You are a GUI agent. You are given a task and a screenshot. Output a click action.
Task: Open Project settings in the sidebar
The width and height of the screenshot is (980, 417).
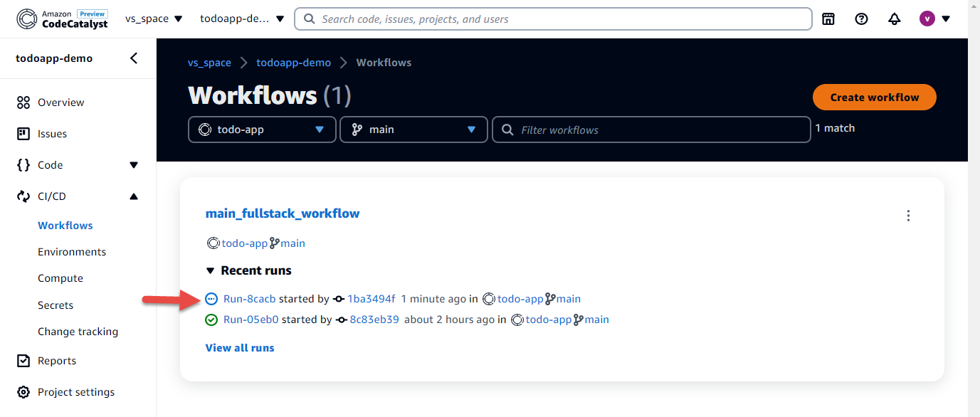click(76, 392)
